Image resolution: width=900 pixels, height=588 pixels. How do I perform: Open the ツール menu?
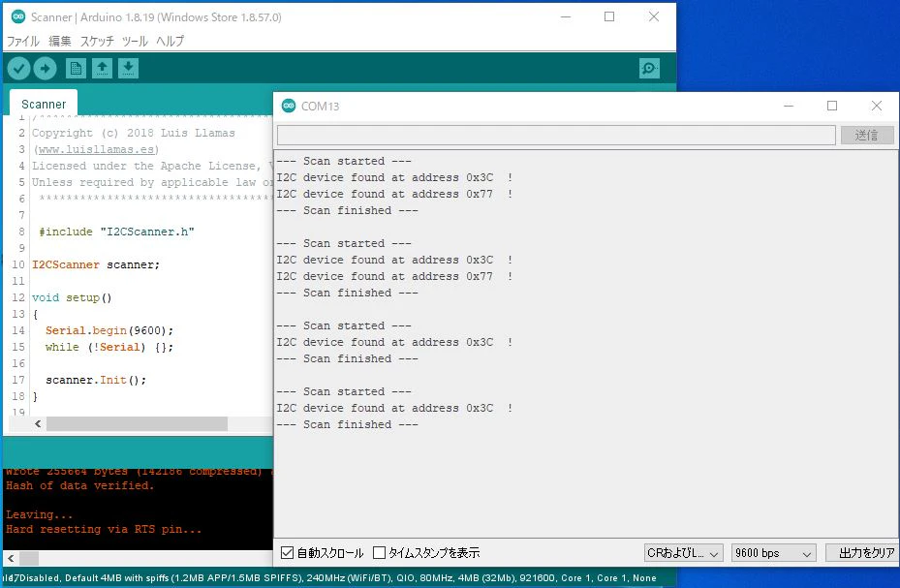point(135,41)
